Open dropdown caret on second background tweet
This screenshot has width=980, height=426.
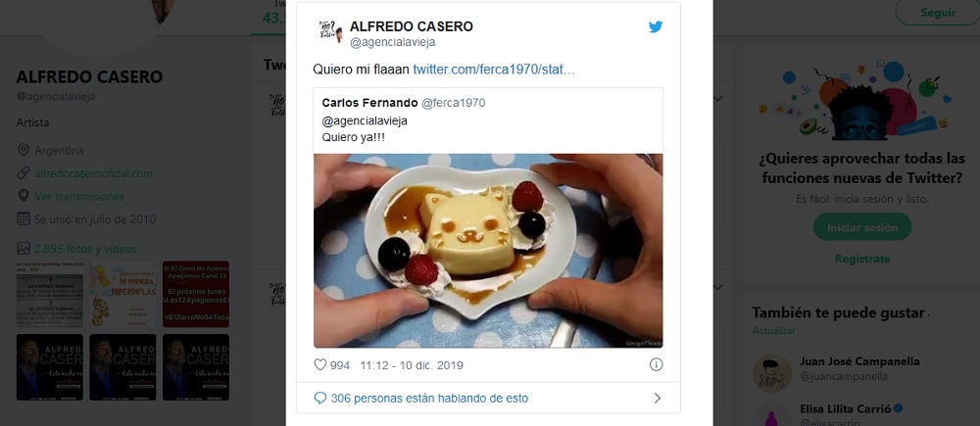(718, 287)
